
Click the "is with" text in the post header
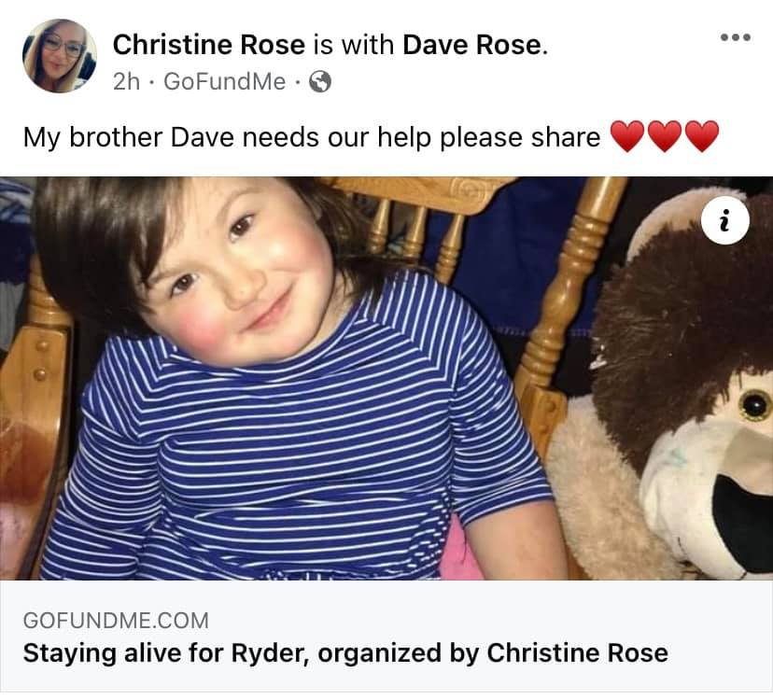[354, 45]
